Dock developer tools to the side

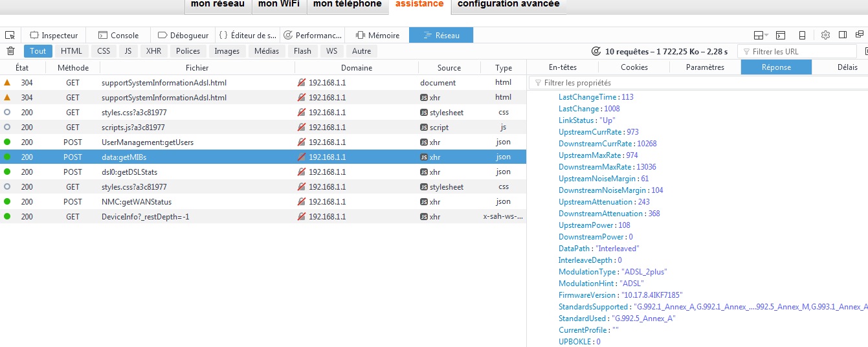click(843, 35)
